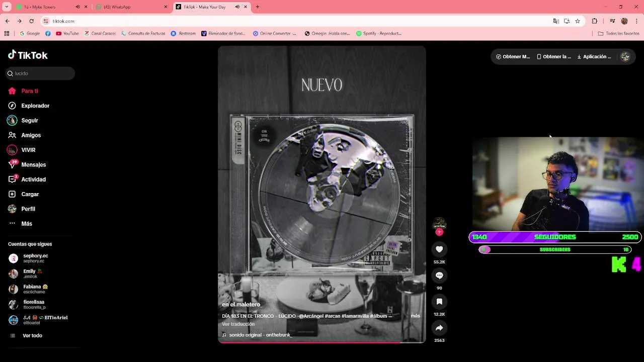
Task: Follow the creator with the plus badge
Action: [439, 232]
